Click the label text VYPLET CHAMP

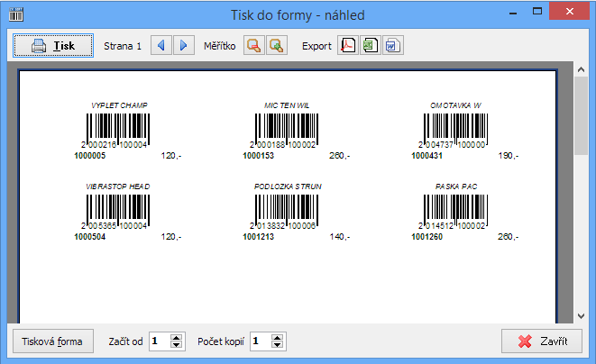pyautogui.click(x=119, y=105)
